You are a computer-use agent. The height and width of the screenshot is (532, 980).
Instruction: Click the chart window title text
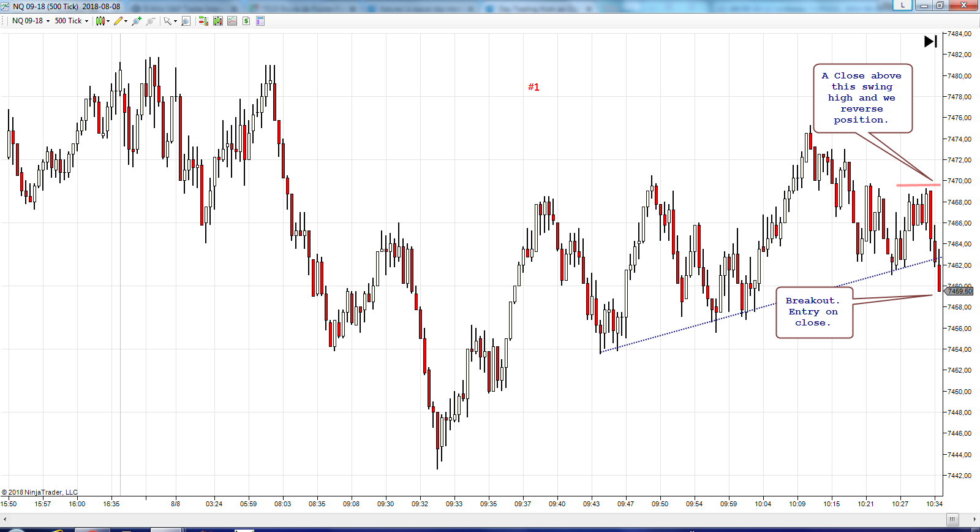click(x=66, y=6)
